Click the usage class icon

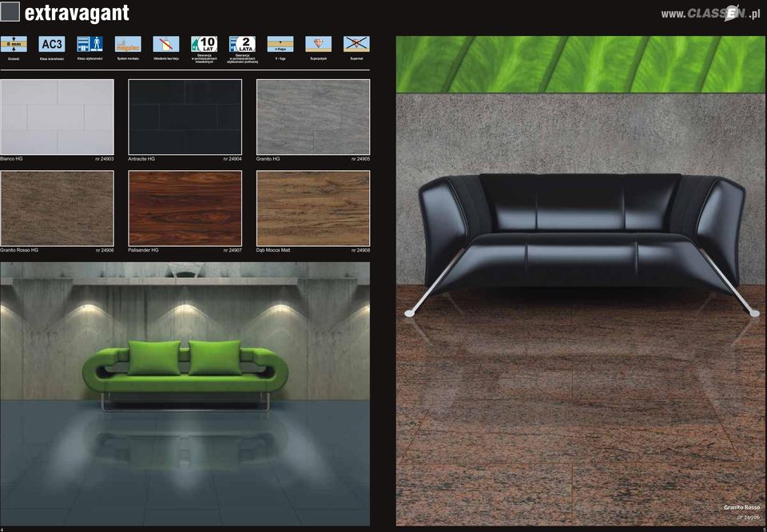[90, 44]
